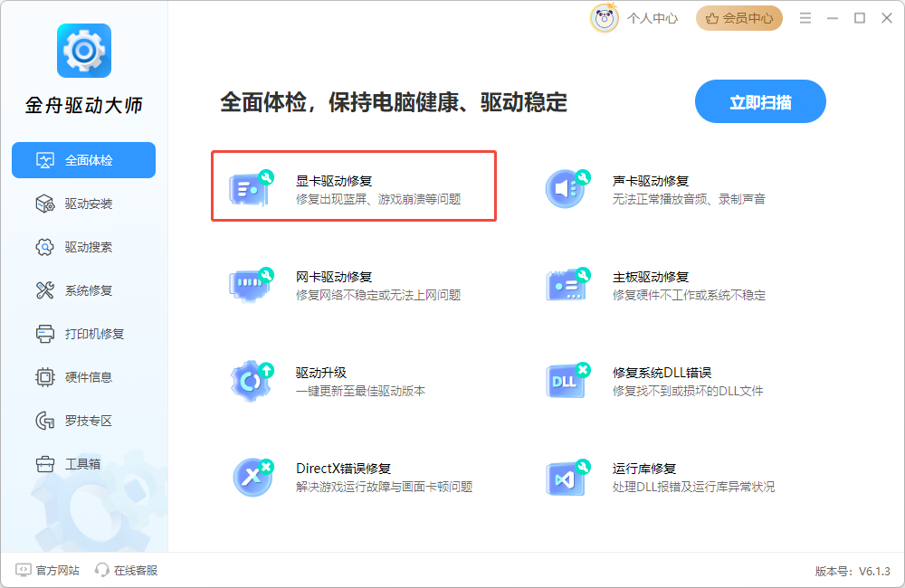Screen dimensions: 905x588
Task: Click 处理DLL报错及运行库异常状况 description
Action: tap(693, 487)
